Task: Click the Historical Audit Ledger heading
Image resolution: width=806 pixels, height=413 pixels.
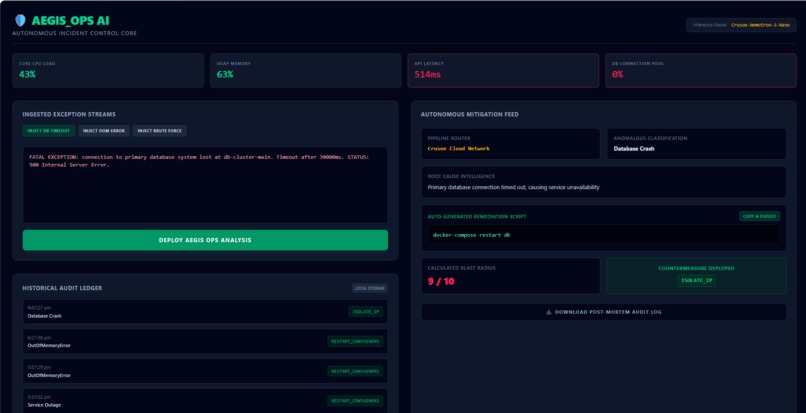Action: (62, 288)
